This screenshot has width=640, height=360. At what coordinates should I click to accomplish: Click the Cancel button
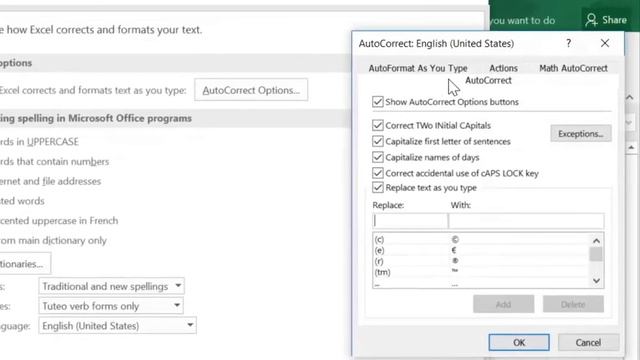[x=588, y=342]
